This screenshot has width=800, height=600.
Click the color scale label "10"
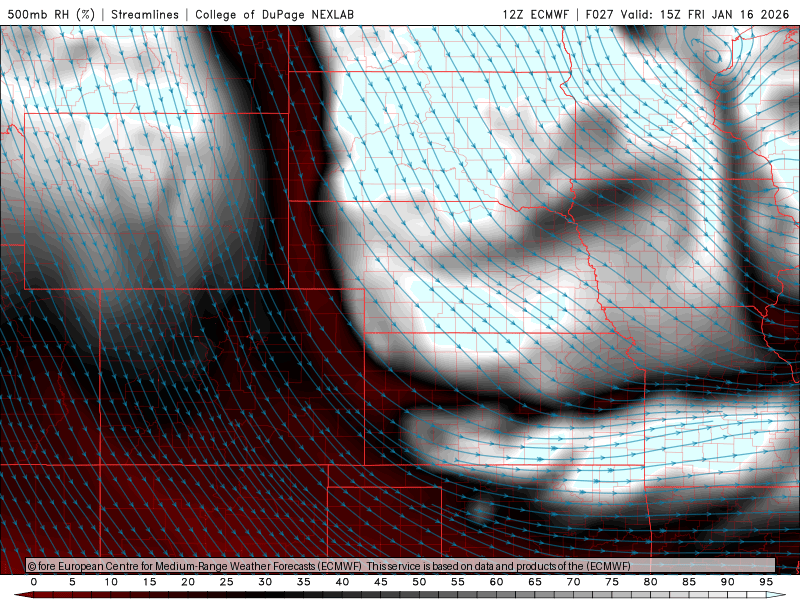(111, 582)
